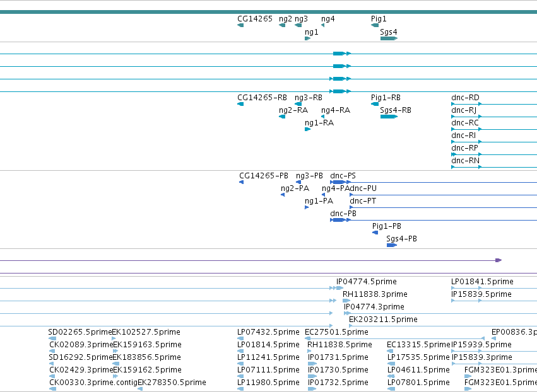
Task: Click the ng2 gene arrow
Action: (282, 25)
